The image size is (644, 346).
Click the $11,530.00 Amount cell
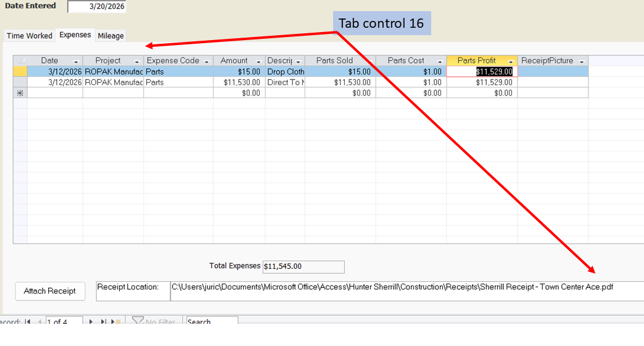[239, 82]
